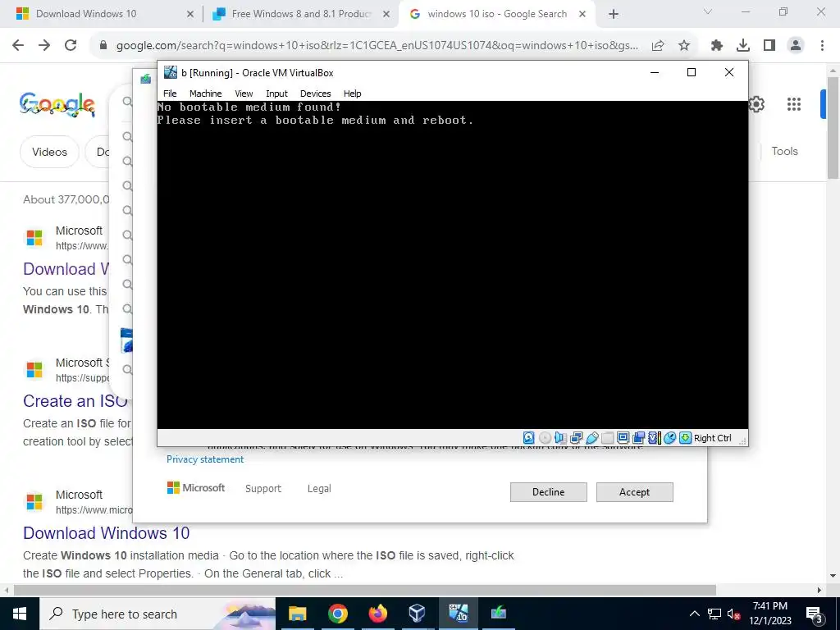Open the Chrome downloads icon
Image resolution: width=840 pixels, height=630 pixels.
tap(743, 46)
